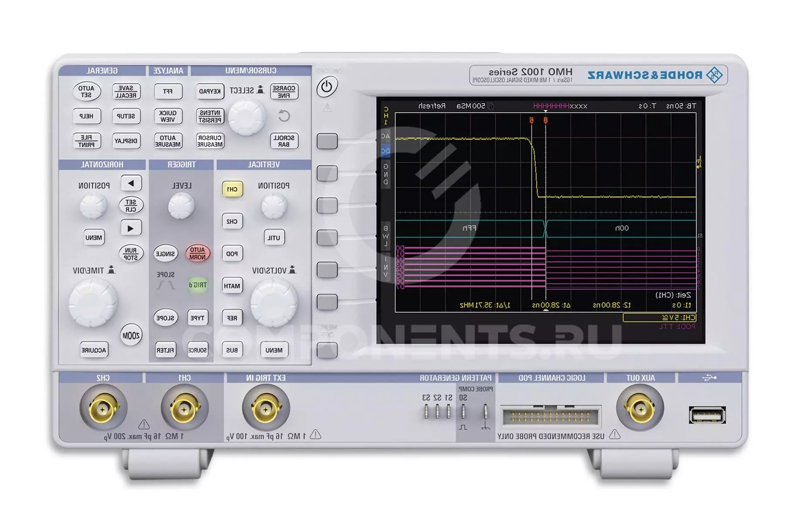The image size is (801, 532).
Task: Hit the horizontal left arrow button
Action: [131, 183]
